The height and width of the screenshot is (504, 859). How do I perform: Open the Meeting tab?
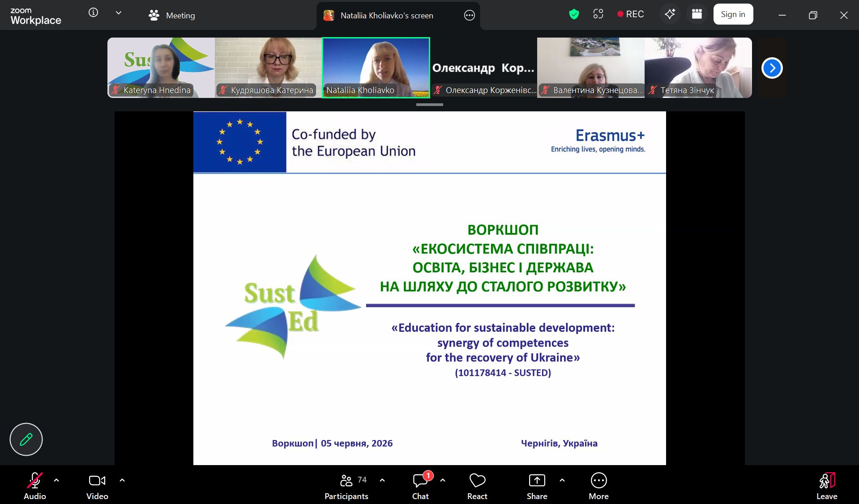172,15
